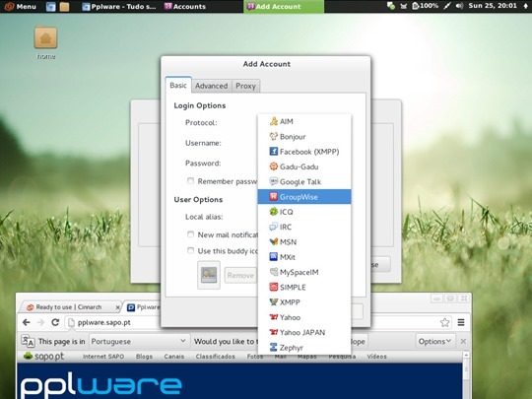The image size is (532, 399).
Task: Open the Videos link on sapo bar
Action: (x=376, y=357)
